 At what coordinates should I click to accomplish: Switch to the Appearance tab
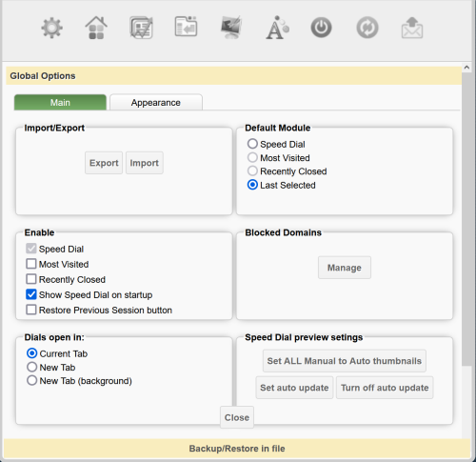pos(156,102)
